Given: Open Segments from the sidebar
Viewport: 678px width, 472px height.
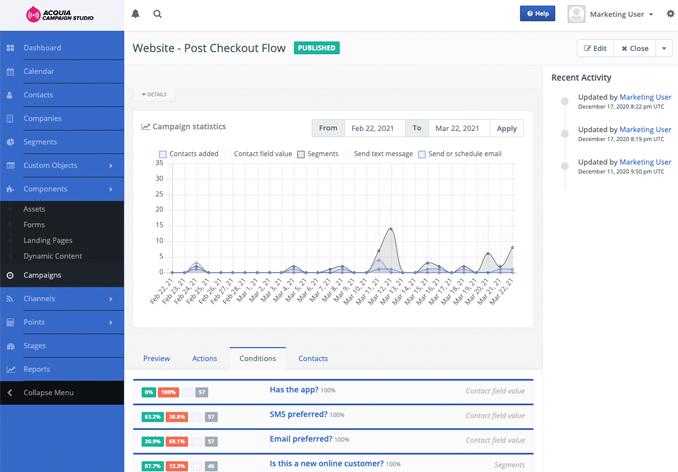Looking at the screenshot, I should 40,142.
